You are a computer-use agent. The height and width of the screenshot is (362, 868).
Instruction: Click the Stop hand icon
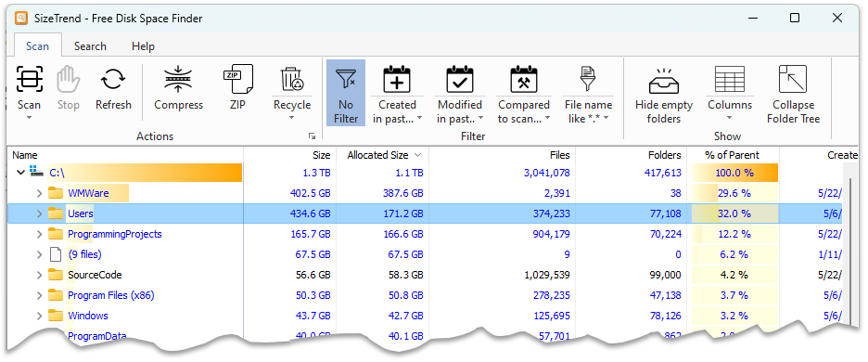click(68, 79)
